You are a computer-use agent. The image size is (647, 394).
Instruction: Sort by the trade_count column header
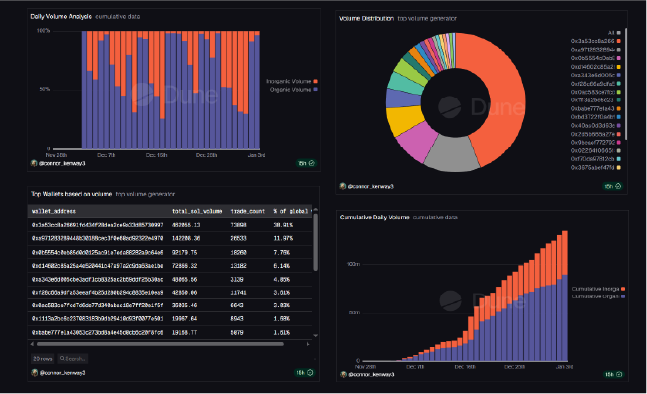(248, 211)
